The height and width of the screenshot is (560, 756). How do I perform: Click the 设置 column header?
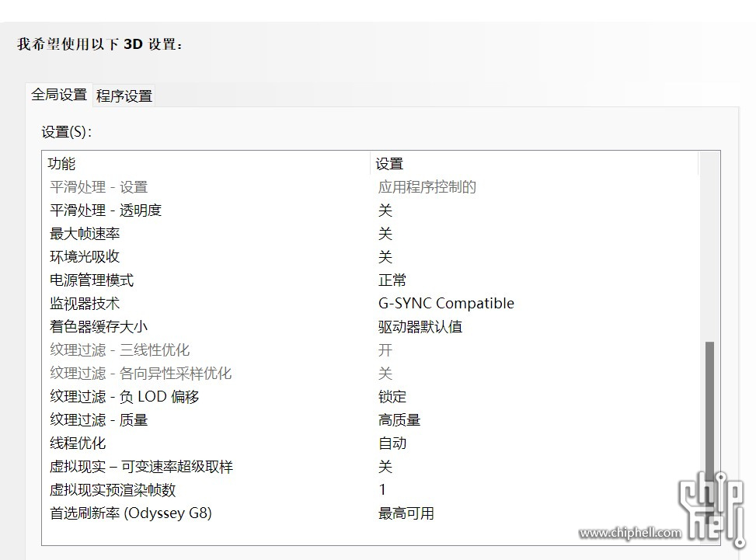click(535, 163)
